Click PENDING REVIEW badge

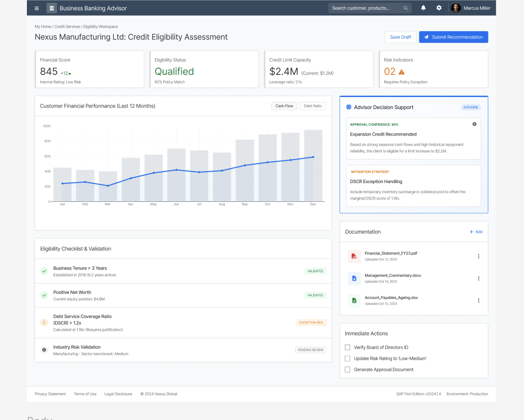pos(310,350)
